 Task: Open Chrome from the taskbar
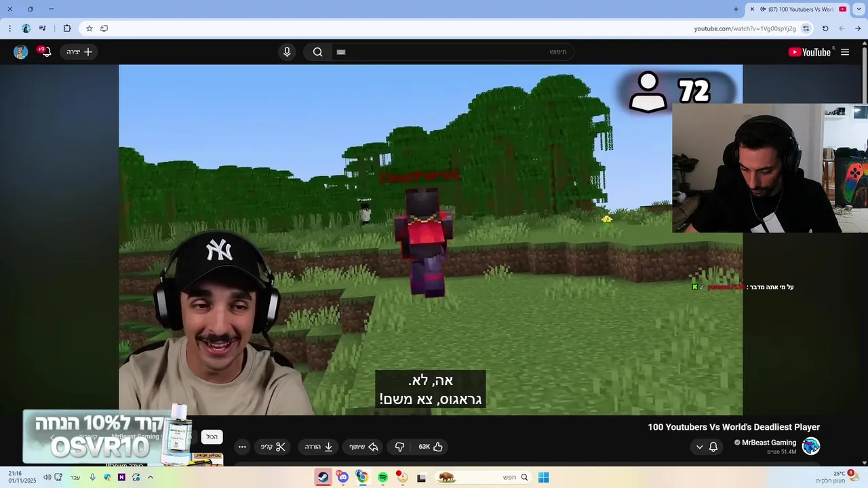click(362, 477)
